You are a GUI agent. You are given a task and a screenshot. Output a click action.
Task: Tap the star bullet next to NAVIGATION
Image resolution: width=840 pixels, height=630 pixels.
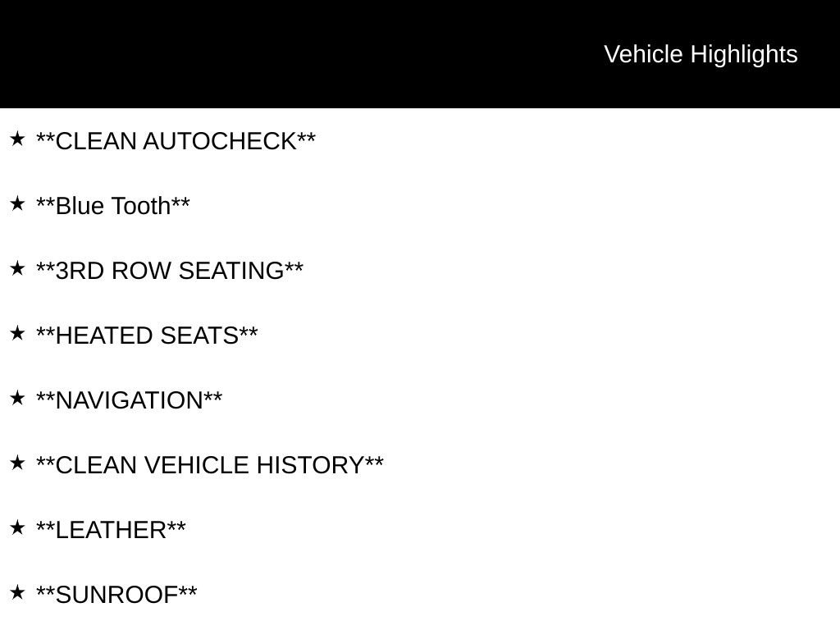click(x=17, y=399)
